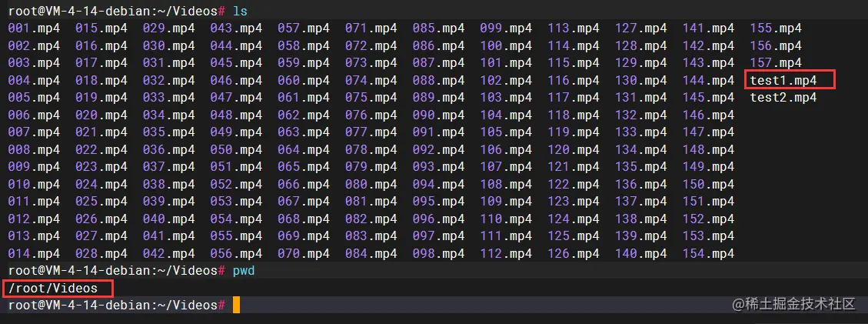Click the file name 113.mp4
The height and width of the screenshot is (324, 868).
tap(574, 28)
